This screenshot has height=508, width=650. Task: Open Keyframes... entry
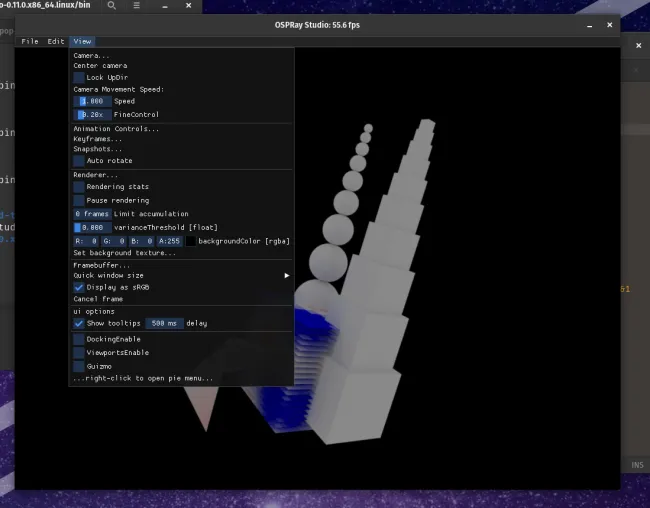97,139
